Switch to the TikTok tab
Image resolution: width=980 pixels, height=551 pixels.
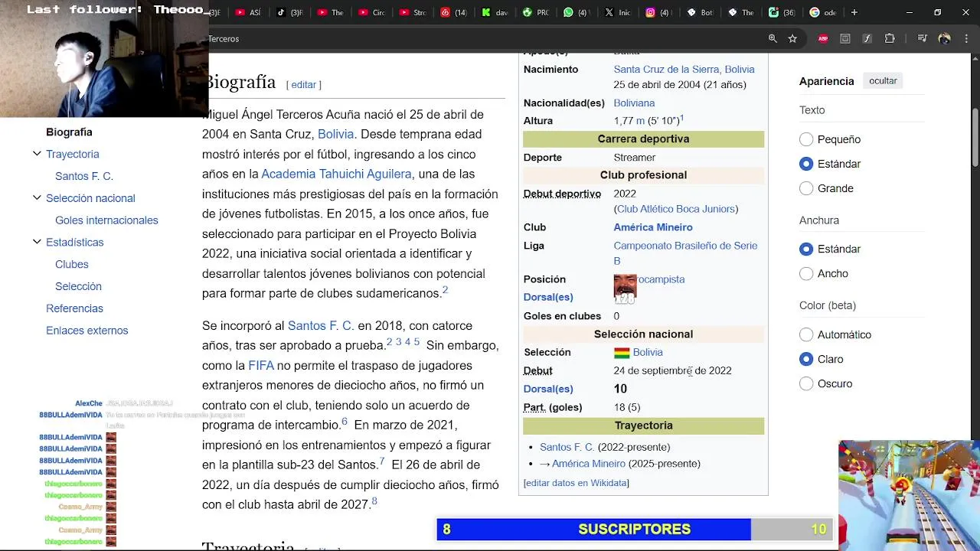click(289, 12)
